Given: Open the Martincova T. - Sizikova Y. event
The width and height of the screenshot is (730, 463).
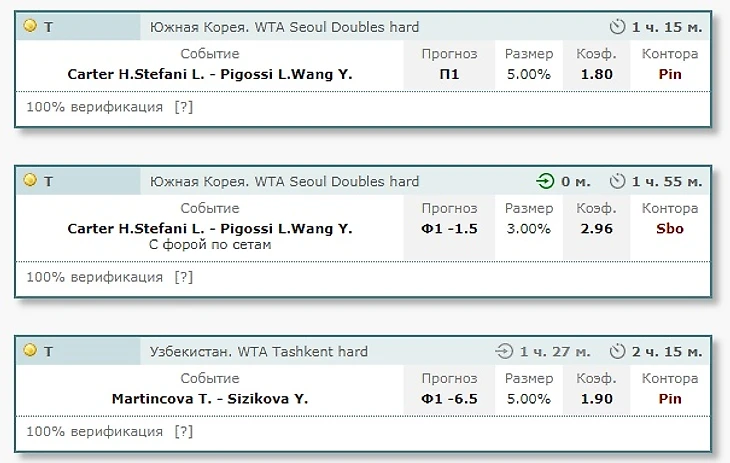Looking at the screenshot, I should [x=210, y=399].
